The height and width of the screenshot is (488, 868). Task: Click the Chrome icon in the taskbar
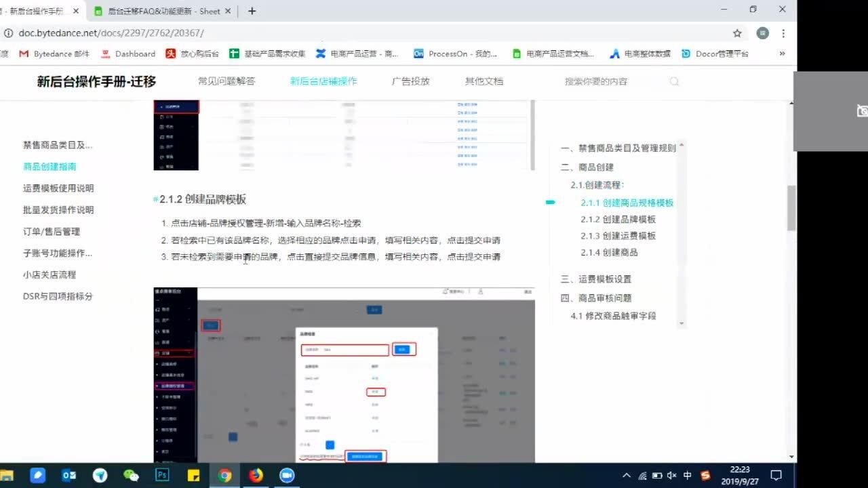pyautogui.click(x=224, y=475)
